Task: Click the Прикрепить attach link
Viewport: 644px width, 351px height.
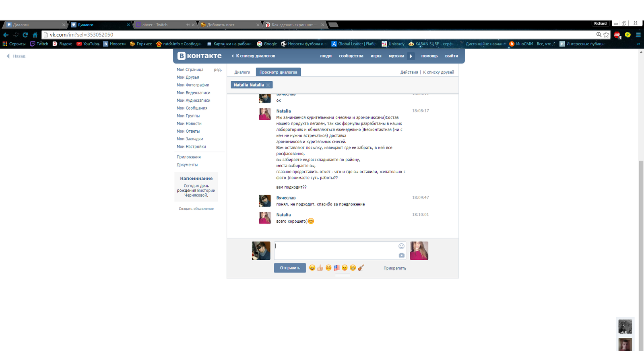Action: (395, 268)
